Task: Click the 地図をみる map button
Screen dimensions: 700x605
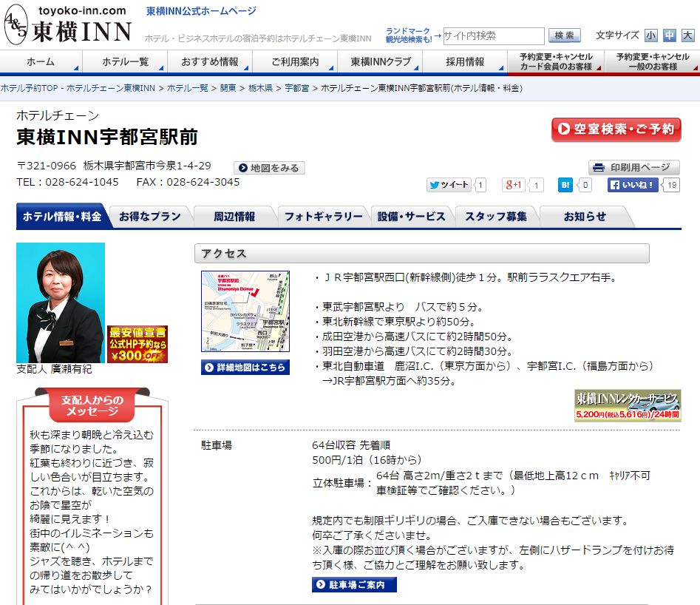Action: (x=269, y=168)
